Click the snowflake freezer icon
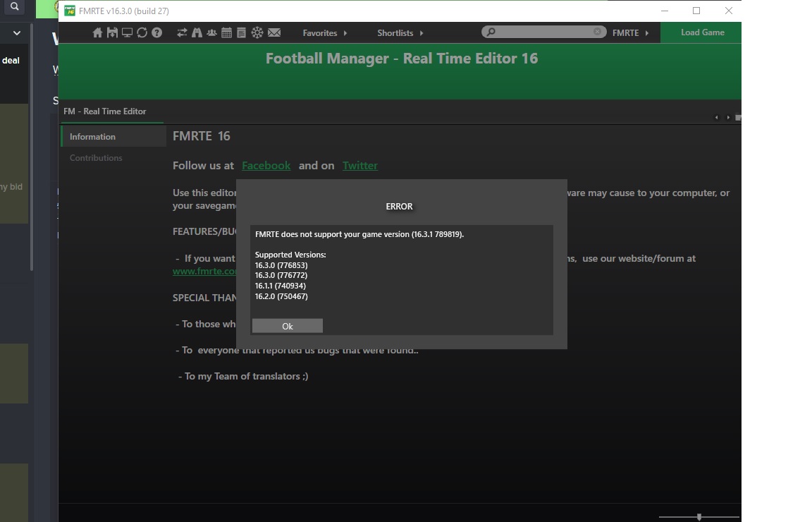Viewport: 812px width, 522px height. [x=257, y=32]
